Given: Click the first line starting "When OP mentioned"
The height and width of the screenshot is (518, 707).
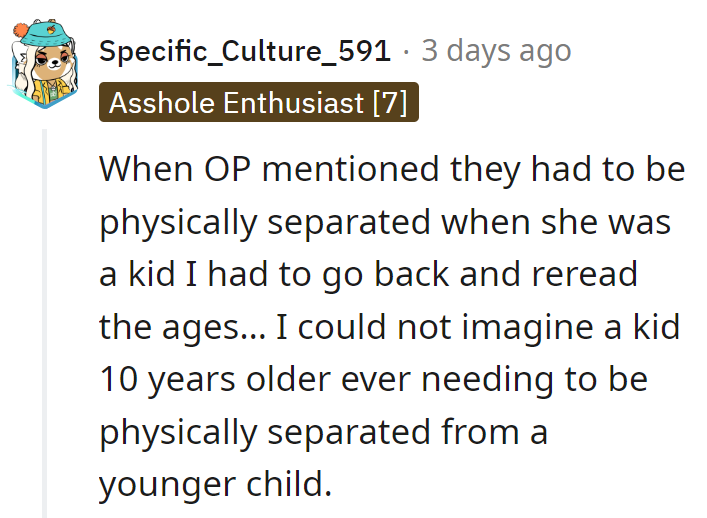Looking at the screenshot, I should 392,170.
